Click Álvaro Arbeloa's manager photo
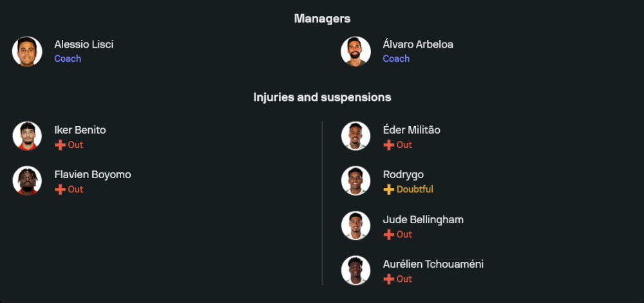644x303 pixels. coord(355,51)
